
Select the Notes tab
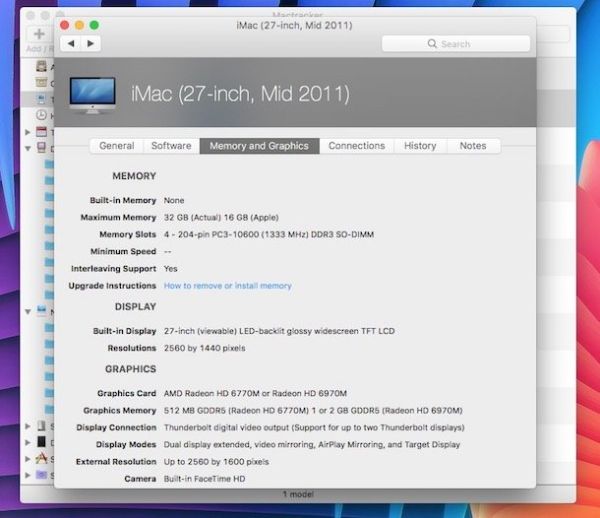[x=473, y=146]
